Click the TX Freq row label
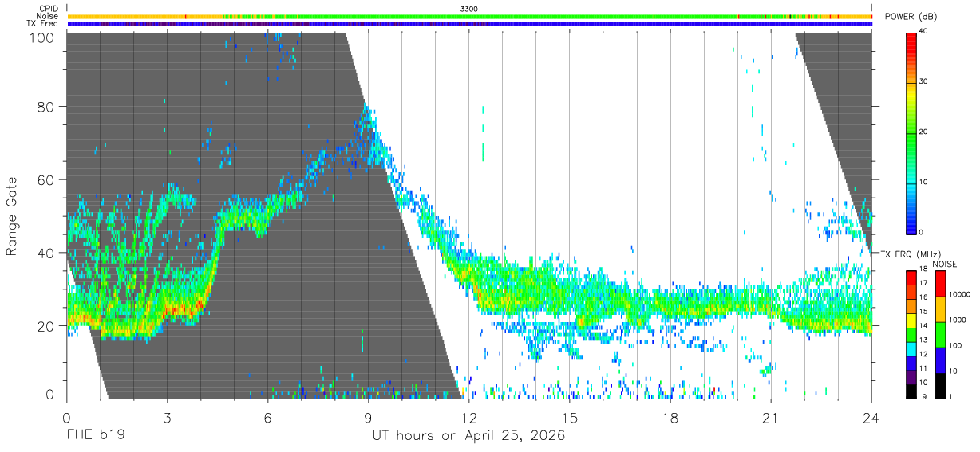980x452 pixels. [42, 24]
